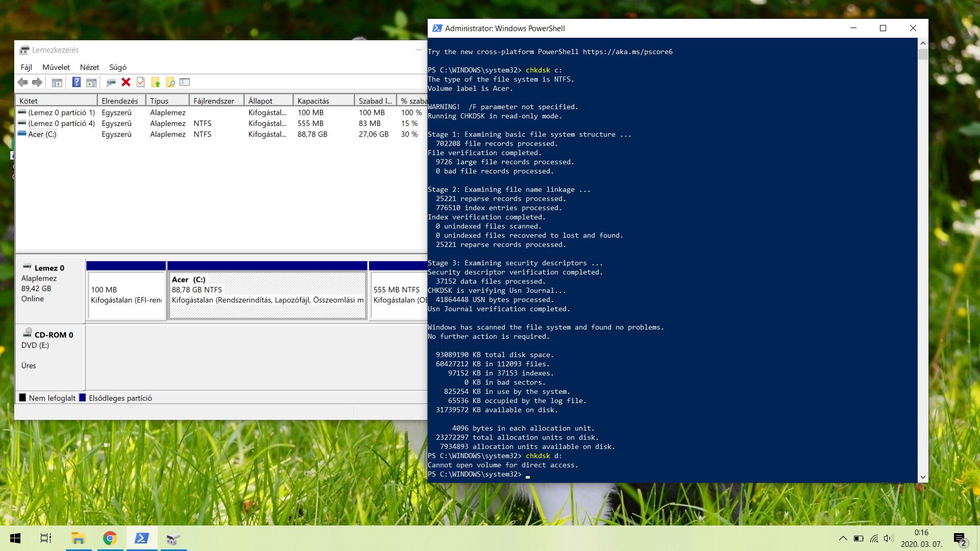
Task: Maximize the PowerShell window
Action: (883, 28)
